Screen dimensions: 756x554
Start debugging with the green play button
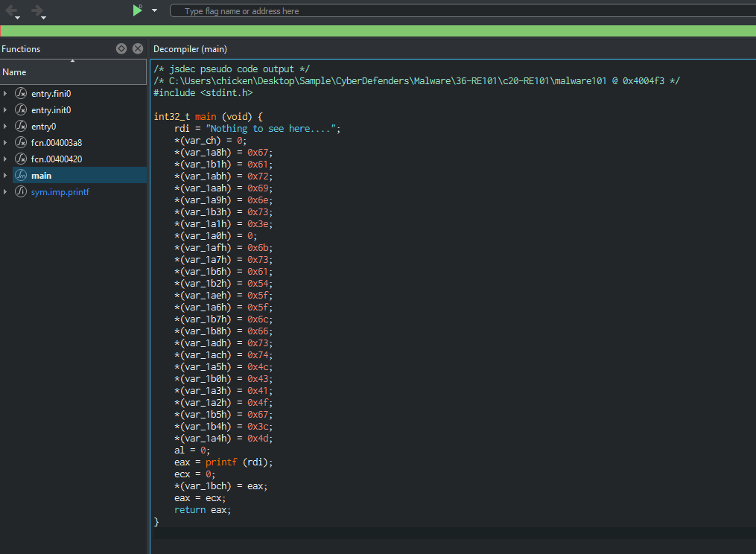(x=137, y=10)
